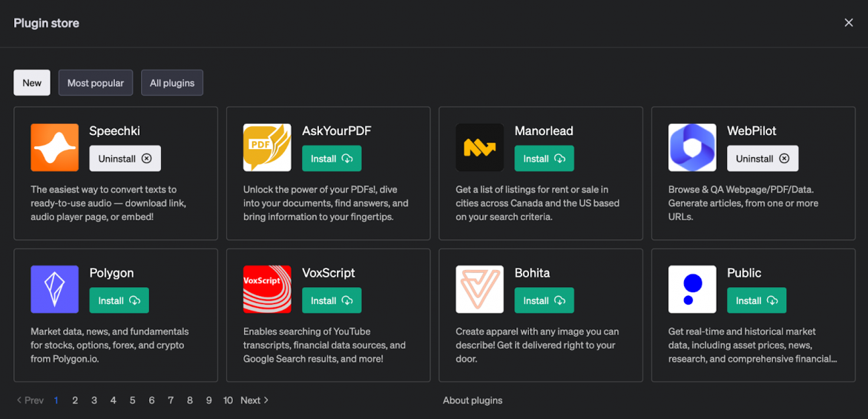The width and height of the screenshot is (868, 419).
Task: Click the WebPilot plugin icon
Action: click(x=692, y=148)
